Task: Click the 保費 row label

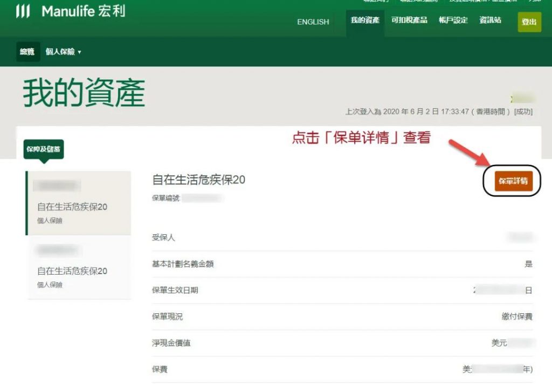Action: click(160, 369)
